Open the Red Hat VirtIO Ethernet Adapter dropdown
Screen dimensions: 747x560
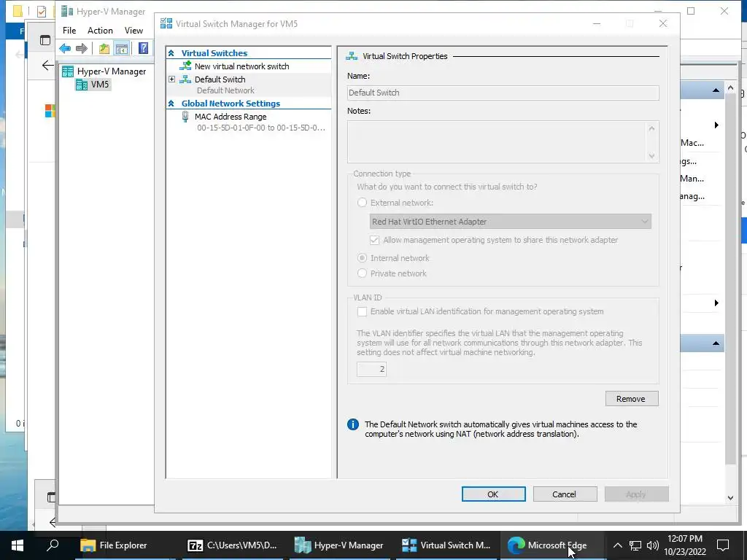click(x=510, y=222)
